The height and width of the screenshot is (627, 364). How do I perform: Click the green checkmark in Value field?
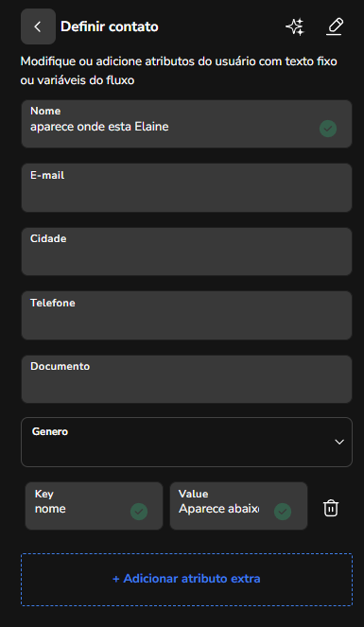pos(283,512)
